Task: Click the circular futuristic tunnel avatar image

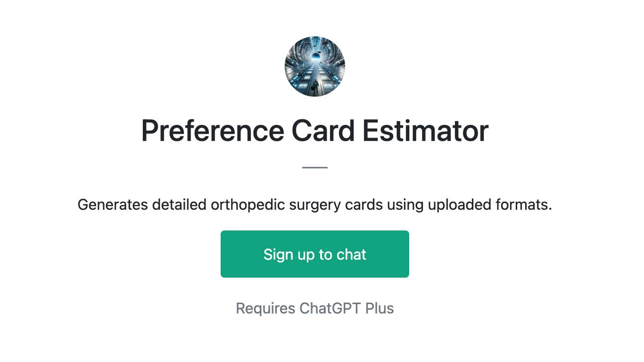Action: point(315,66)
